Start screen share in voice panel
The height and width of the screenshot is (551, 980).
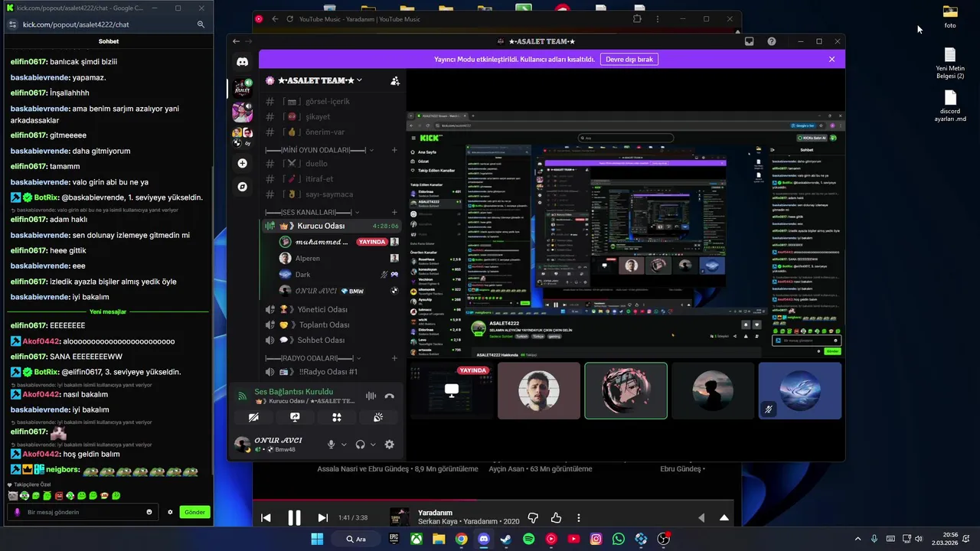(295, 417)
